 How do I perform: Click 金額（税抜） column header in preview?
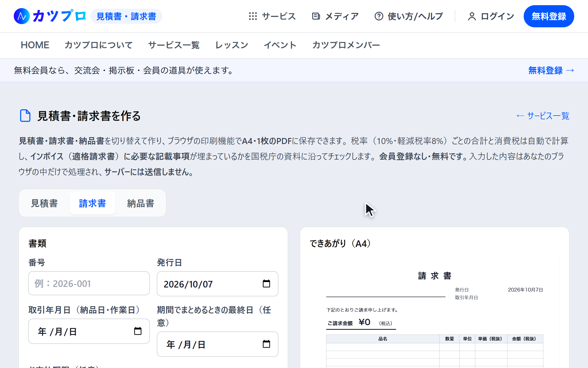click(x=525, y=339)
